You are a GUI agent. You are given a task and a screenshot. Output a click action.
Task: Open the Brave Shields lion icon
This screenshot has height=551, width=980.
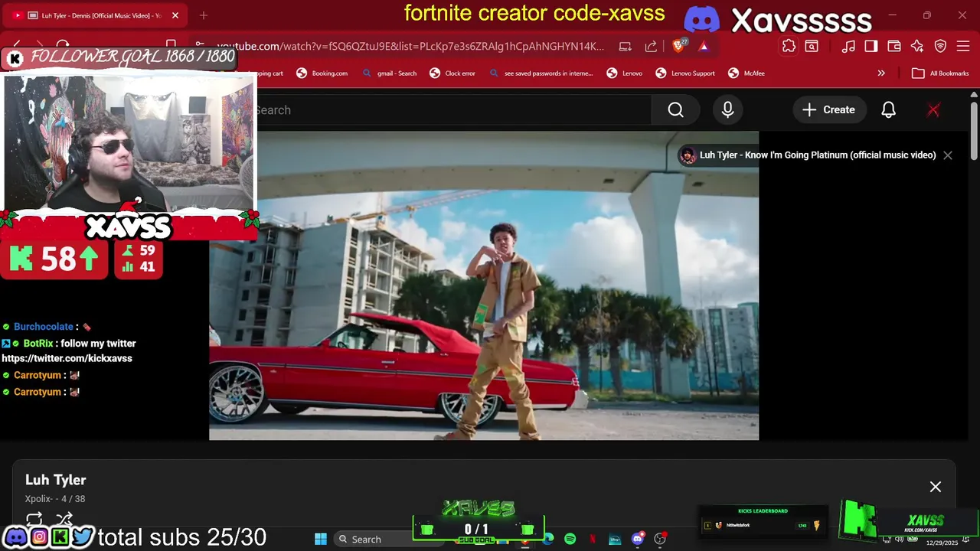pyautogui.click(x=679, y=46)
